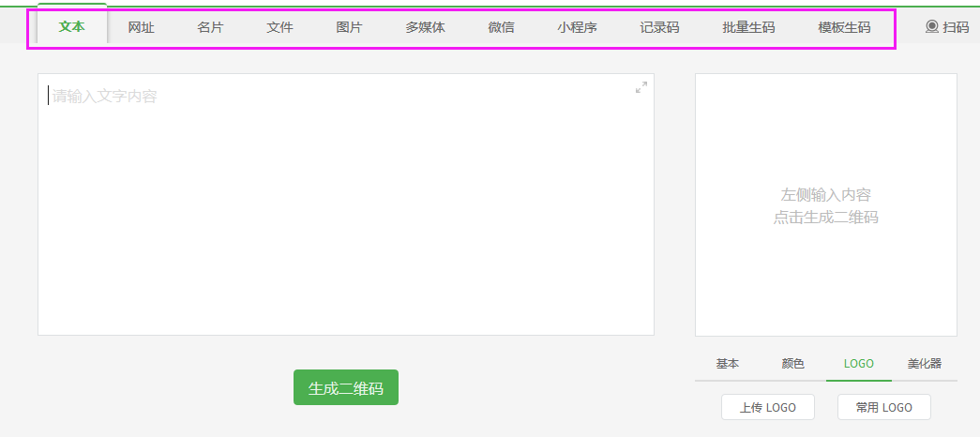980x437 pixels.
Task: Open the 美化器 settings tab
Action: point(925,364)
